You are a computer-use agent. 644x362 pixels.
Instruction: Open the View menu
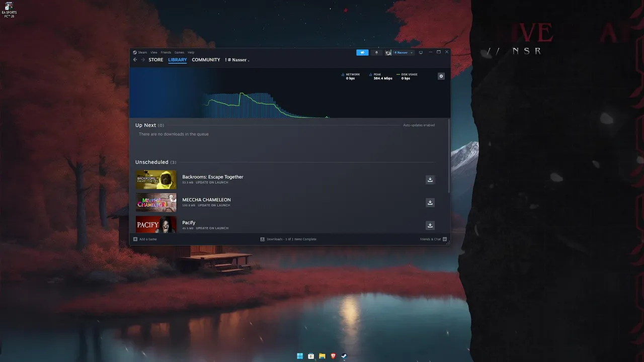coord(154,52)
